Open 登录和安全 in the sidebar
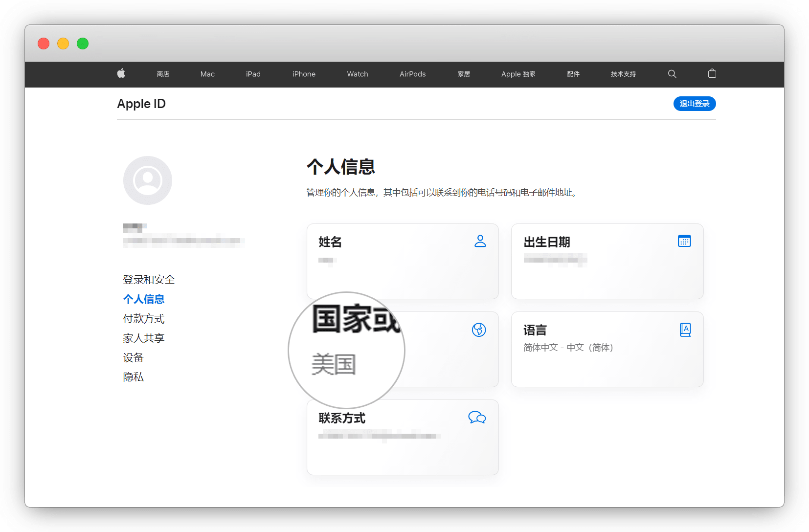This screenshot has width=809, height=532. (149, 280)
